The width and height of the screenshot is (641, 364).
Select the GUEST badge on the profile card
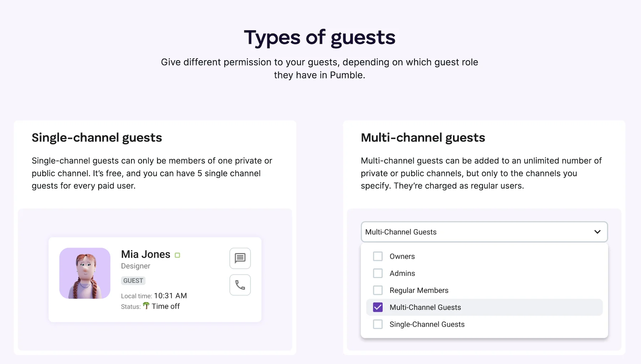coord(133,281)
